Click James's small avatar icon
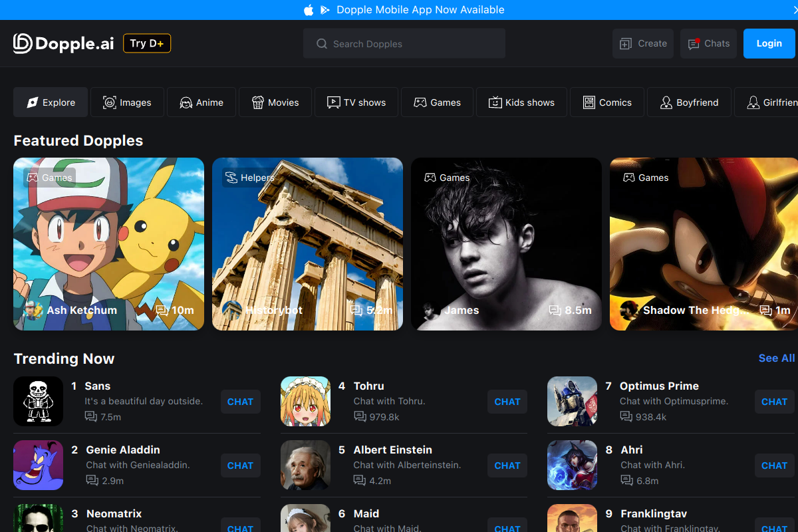Viewport: 798px width, 532px height. tap(431, 310)
